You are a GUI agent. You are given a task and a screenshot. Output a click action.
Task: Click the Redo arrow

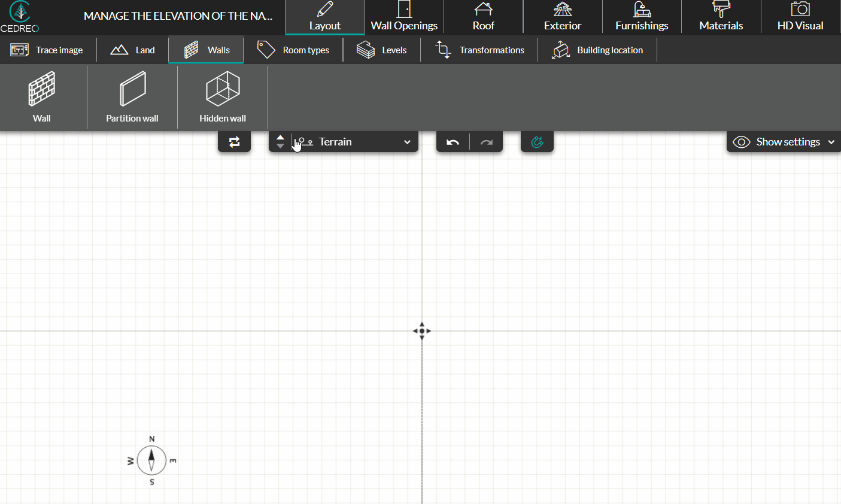tap(486, 142)
